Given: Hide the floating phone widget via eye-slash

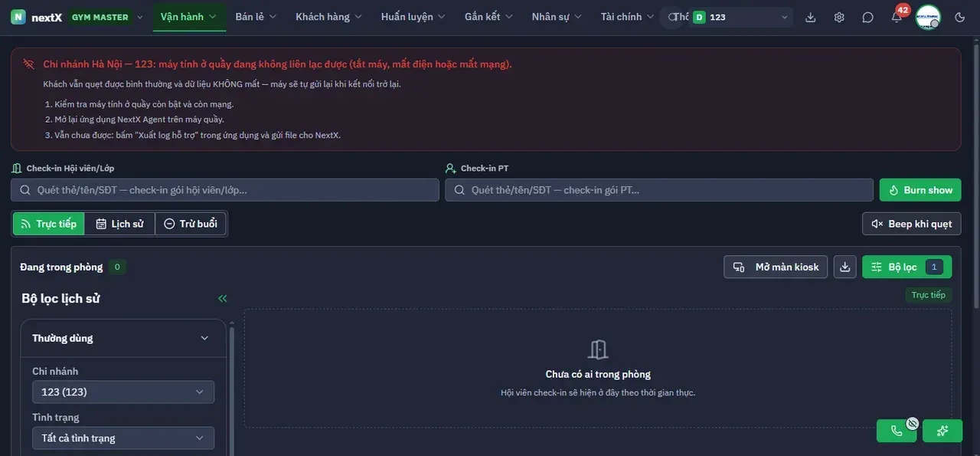Looking at the screenshot, I should click(912, 423).
